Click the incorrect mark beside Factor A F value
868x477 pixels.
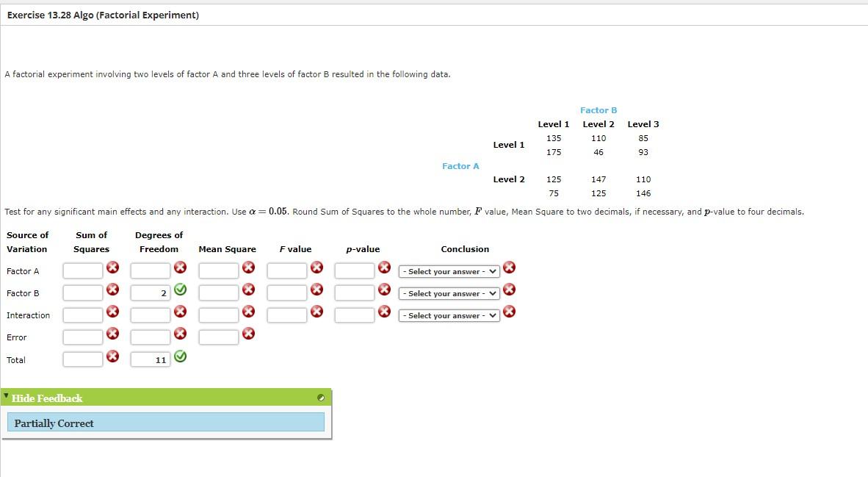click(317, 267)
